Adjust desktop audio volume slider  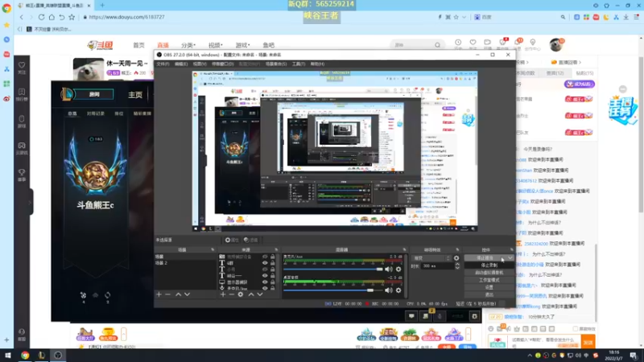tap(332, 290)
